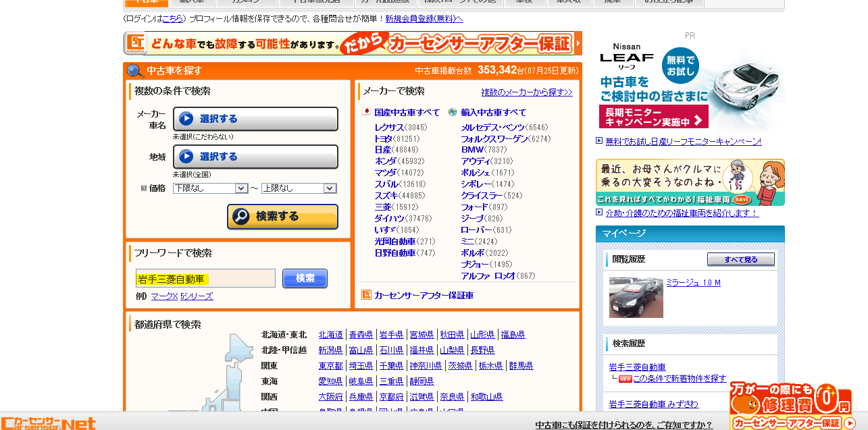Click the blue 検索 freeword button
Image resolution: width=868 pixels, height=430 pixels.
pyautogui.click(x=305, y=278)
